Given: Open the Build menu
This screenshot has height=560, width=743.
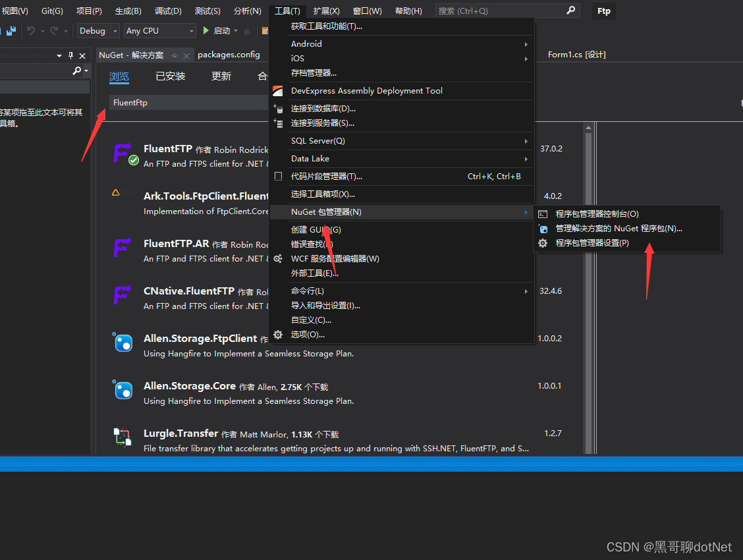Looking at the screenshot, I should 128,11.
